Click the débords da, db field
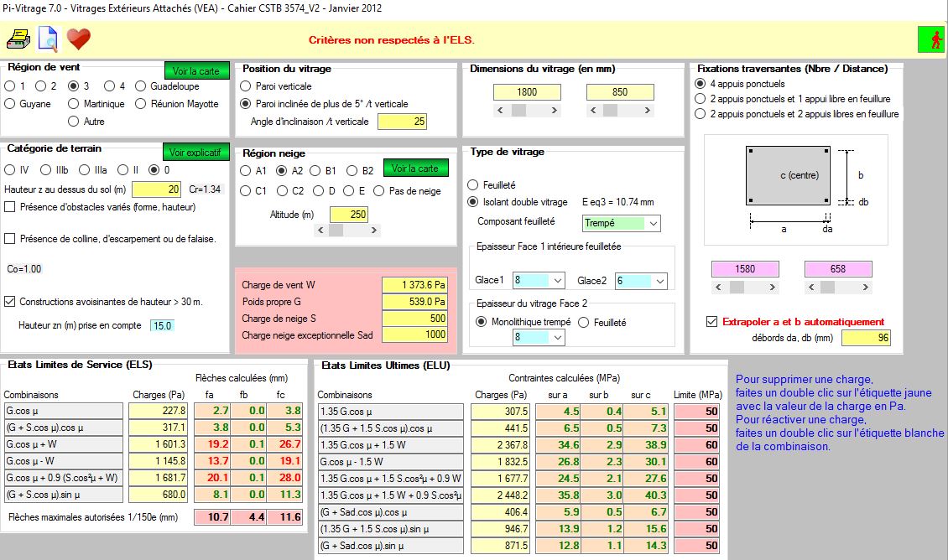Viewport: 948px width, 560px height. tap(867, 338)
